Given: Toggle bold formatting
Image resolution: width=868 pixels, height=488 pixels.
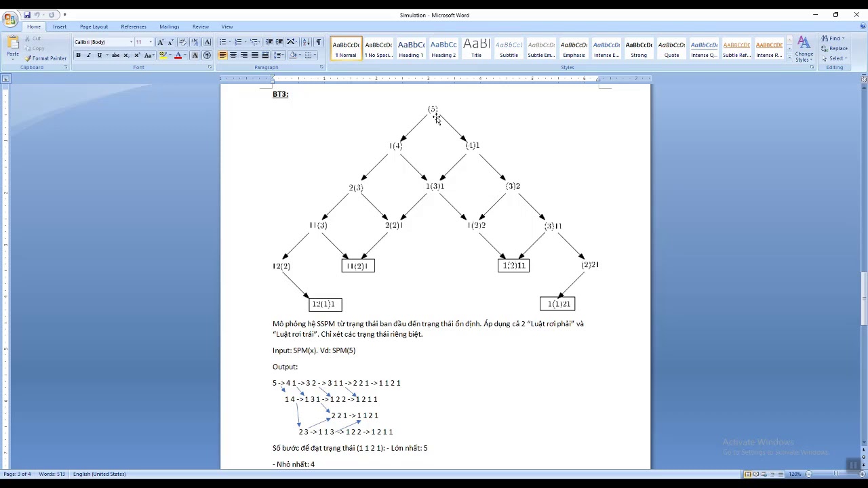Looking at the screenshot, I should point(78,56).
